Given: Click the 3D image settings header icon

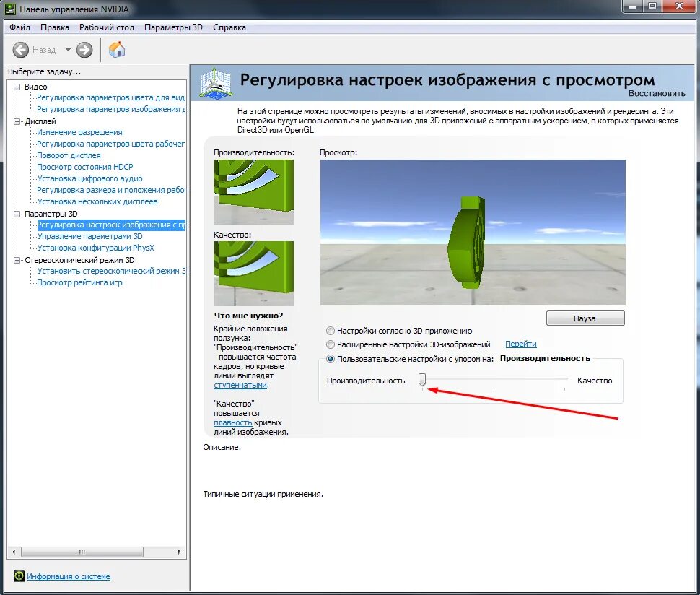Looking at the screenshot, I should [x=216, y=83].
